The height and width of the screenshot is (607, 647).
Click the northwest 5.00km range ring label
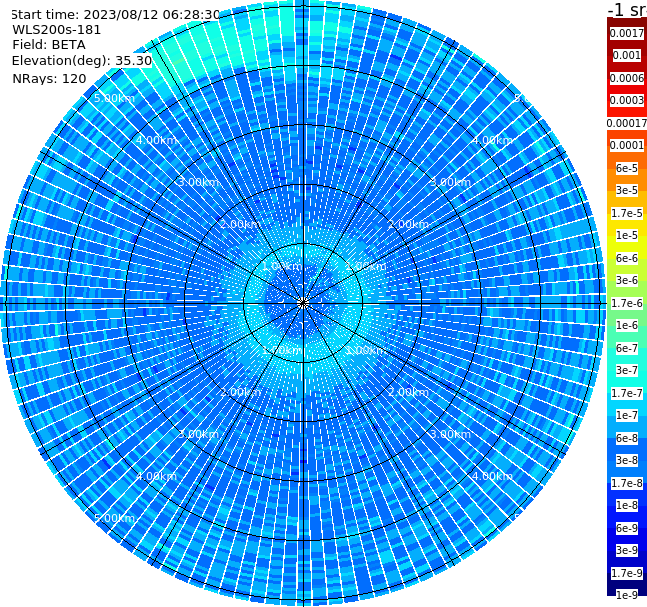click(x=114, y=98)
